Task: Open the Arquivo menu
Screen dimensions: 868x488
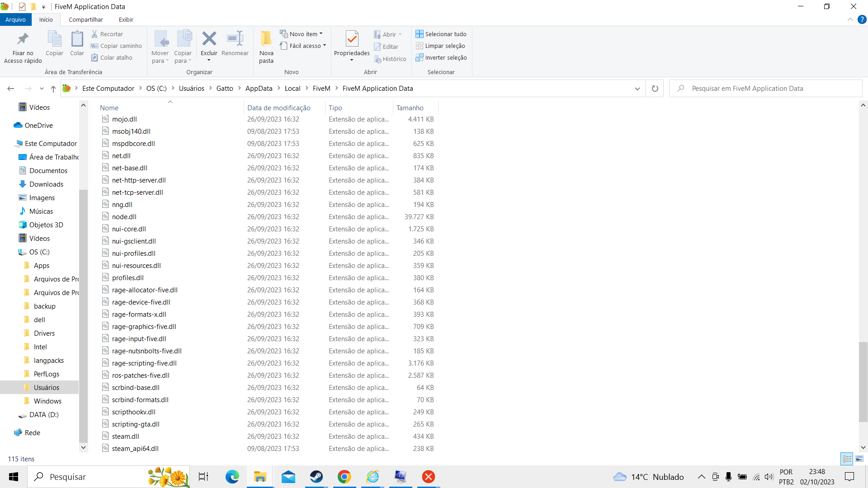Action: pos(16,19)
